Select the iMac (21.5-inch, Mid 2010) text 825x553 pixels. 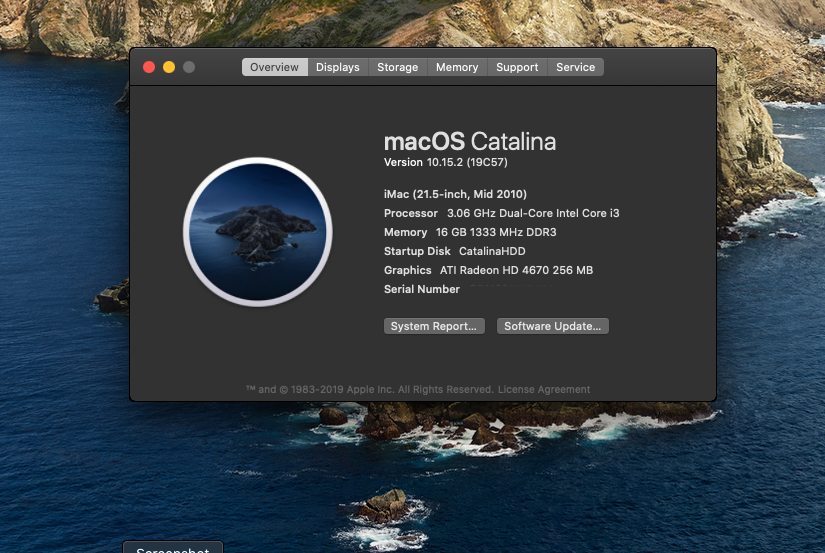tap(455, 194)
